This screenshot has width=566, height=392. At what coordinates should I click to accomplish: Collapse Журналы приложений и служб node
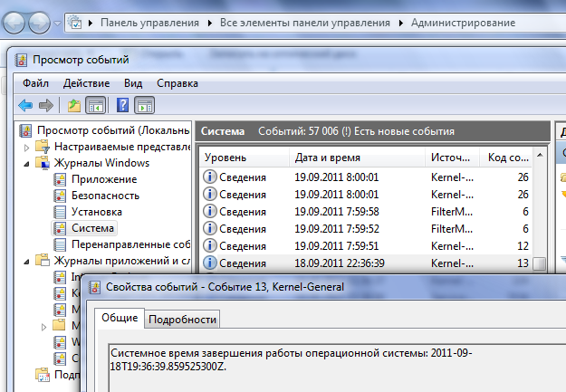tap(25, 261)
